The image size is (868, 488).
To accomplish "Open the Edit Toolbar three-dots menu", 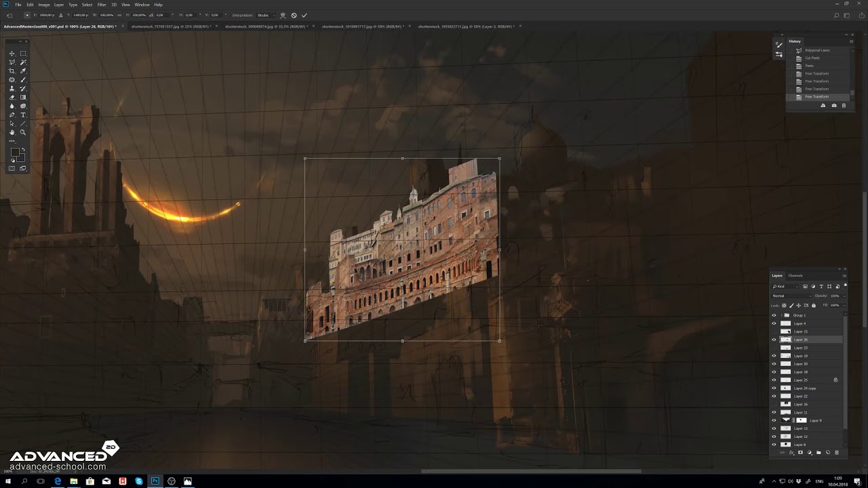I will [12, 141].
